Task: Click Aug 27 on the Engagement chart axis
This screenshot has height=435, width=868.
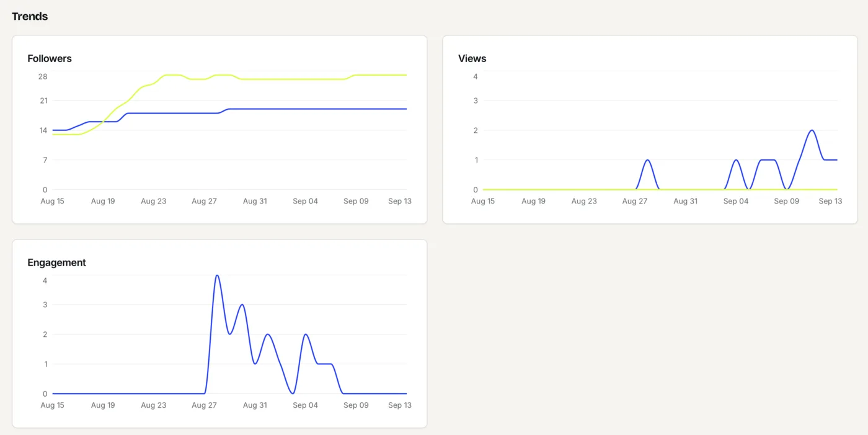Action: [x=204, y=405]
